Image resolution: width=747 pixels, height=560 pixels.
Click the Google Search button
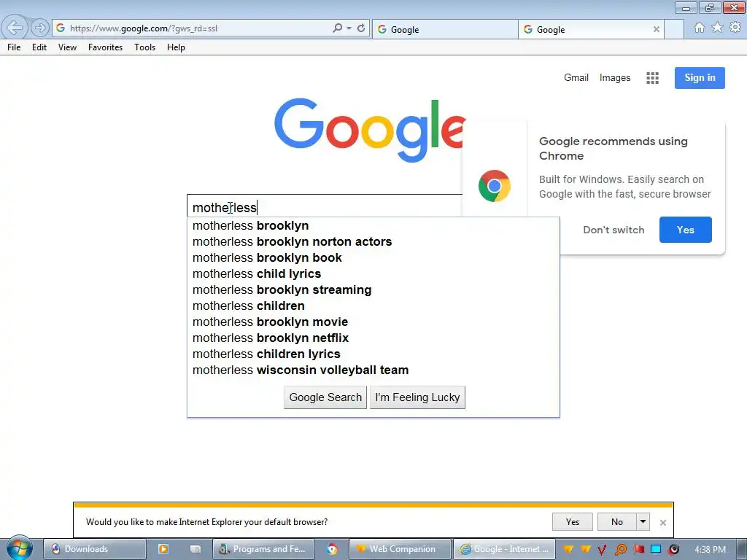325,397
